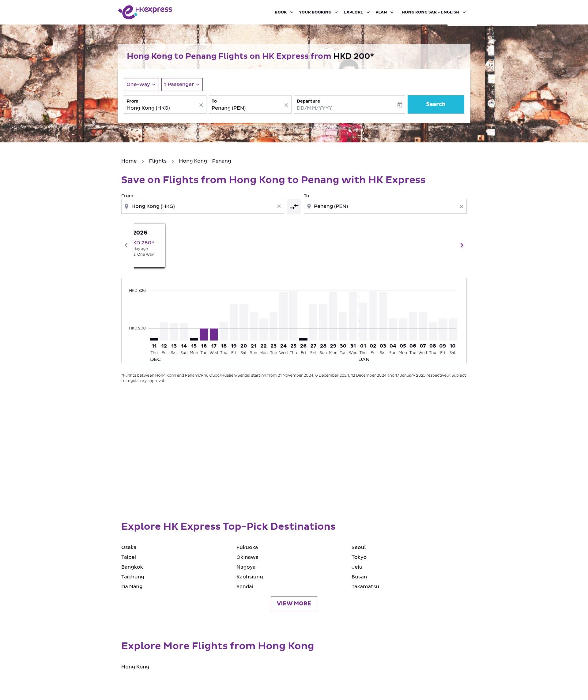Select the fare bar for 25 Thu
588x700 pixels.
point(293,316)
